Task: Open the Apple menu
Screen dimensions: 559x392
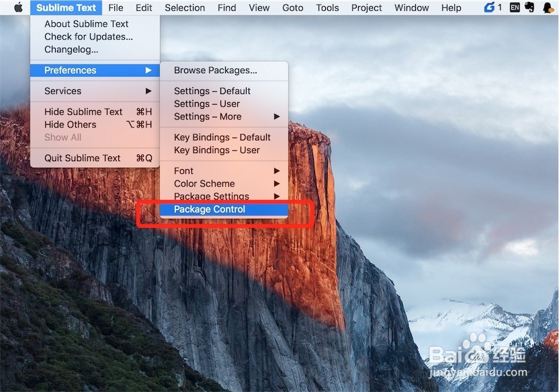Action: click(17, 7)
